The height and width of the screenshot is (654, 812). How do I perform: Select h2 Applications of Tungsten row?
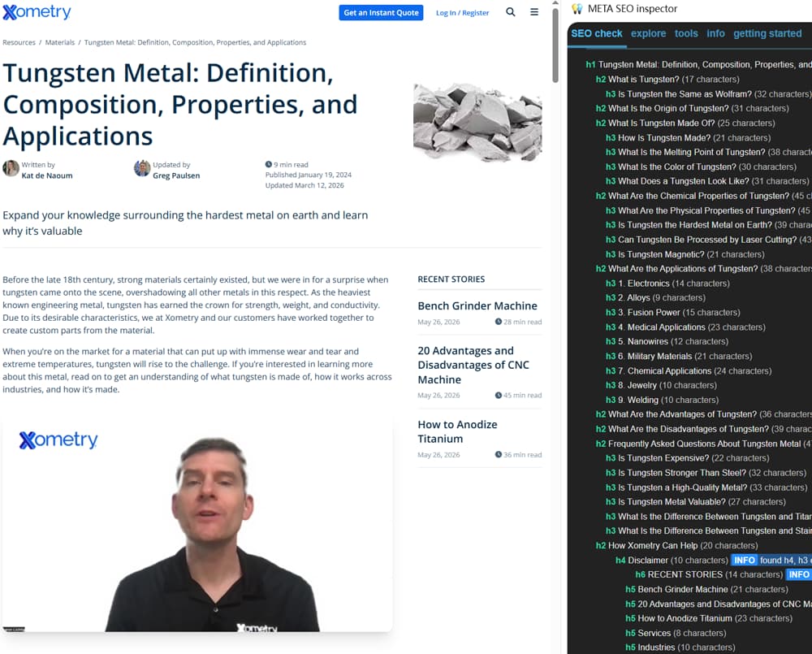coord(703,268)
